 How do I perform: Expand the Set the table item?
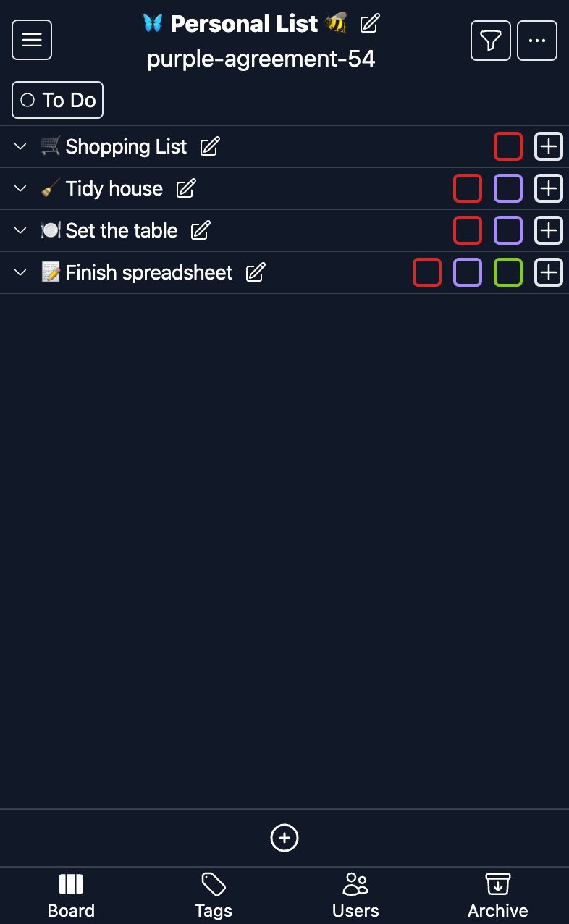[x=20, y=230]
